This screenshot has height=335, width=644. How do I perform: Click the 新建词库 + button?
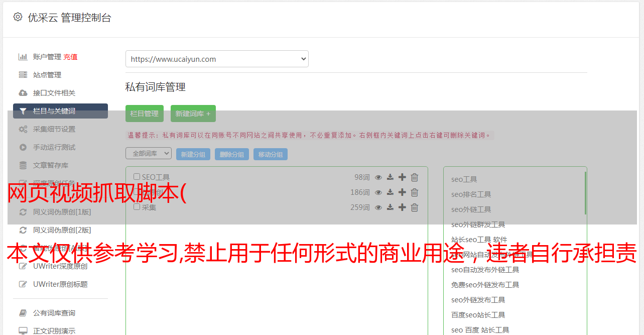point(193,114)
